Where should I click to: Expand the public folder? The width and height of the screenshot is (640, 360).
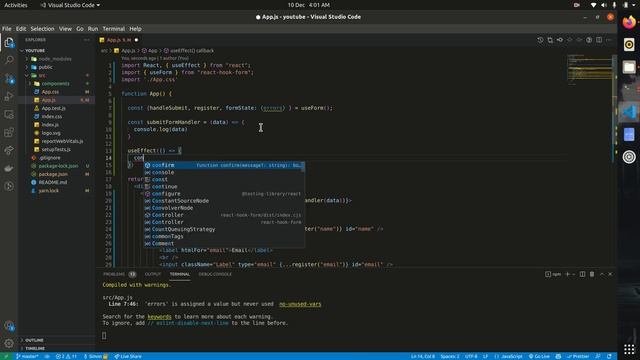click(45, 67)
